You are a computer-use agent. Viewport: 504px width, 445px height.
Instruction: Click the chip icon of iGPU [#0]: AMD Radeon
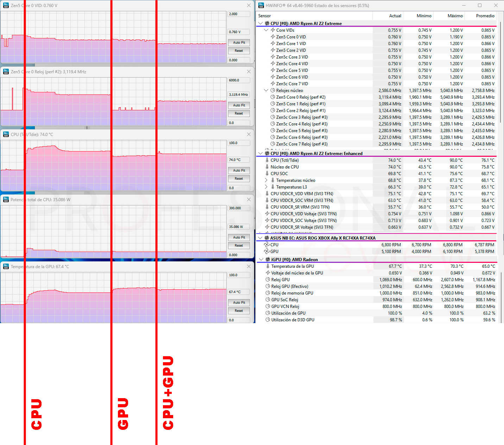tap(268, 260)
